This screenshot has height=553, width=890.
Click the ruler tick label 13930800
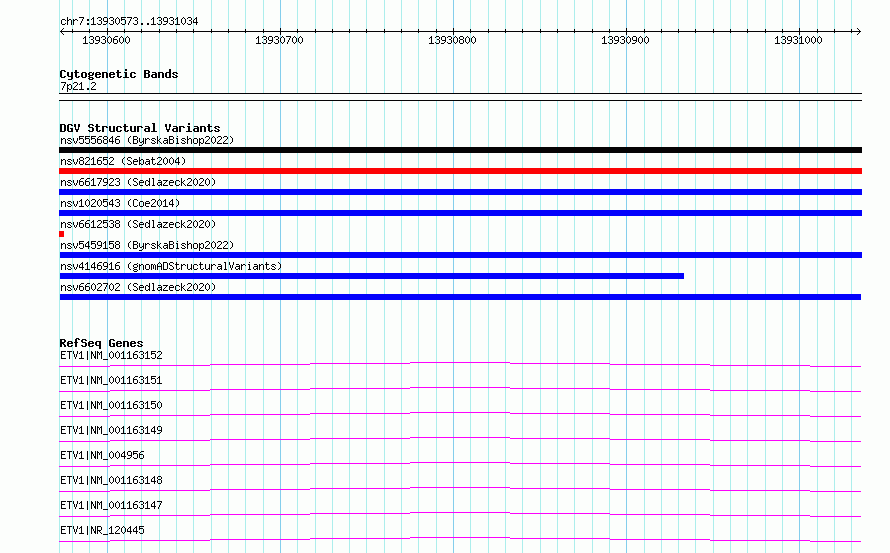point(452,40)
